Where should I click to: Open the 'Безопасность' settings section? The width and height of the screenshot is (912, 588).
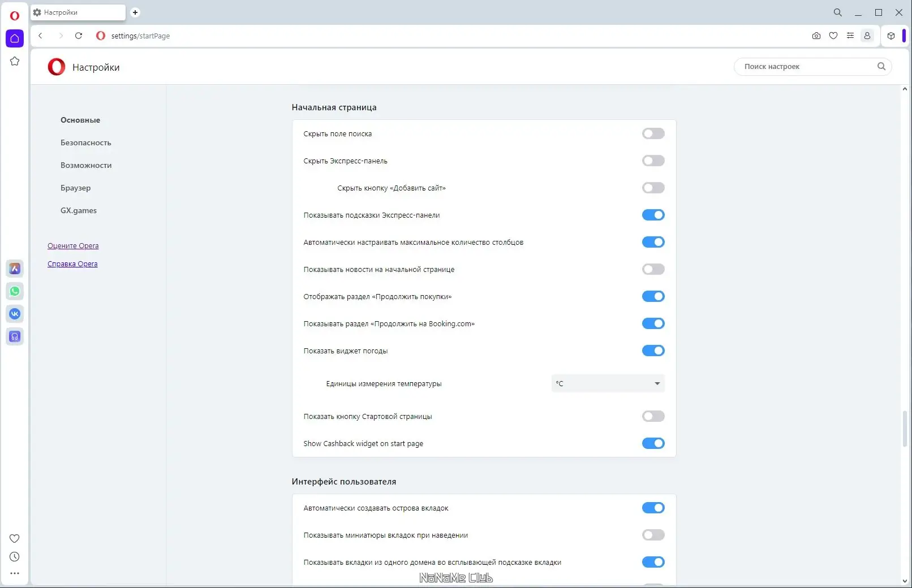pyautogui.click(x=86, y=143)
